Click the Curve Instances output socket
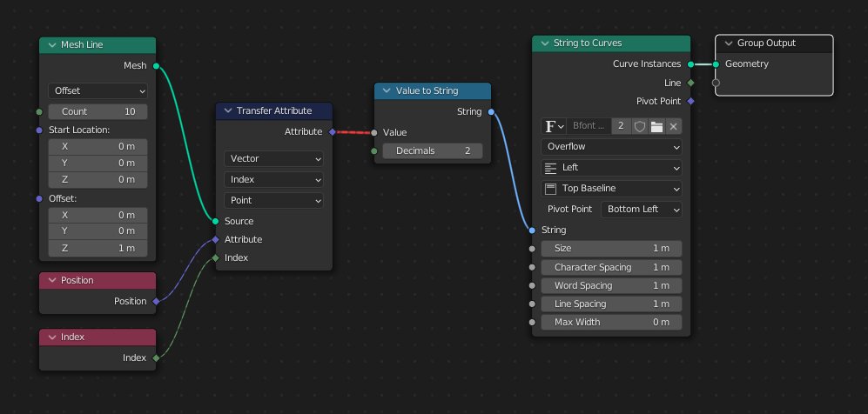This screenshot has height=414, width=868. click(691, 64)
